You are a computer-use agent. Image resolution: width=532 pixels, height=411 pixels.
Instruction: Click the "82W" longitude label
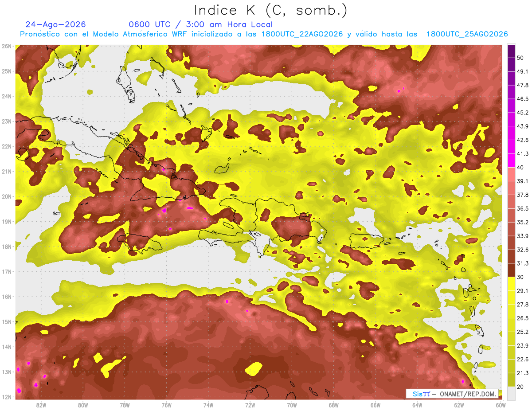click(41, 405)
